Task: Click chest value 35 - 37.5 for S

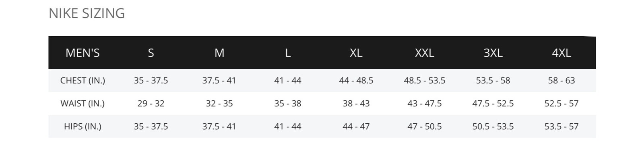Action: (x=151, y=80)
